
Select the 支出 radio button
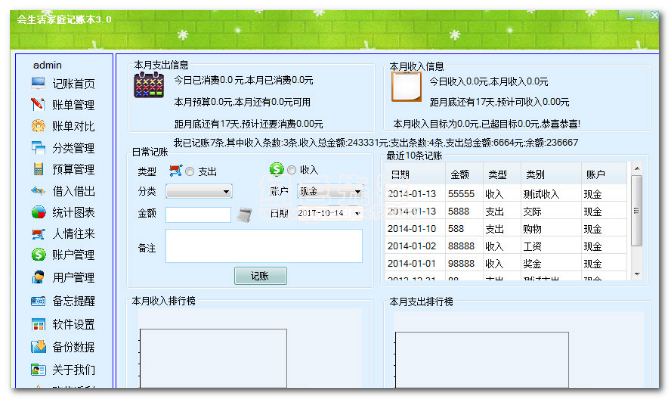point(190,172)
